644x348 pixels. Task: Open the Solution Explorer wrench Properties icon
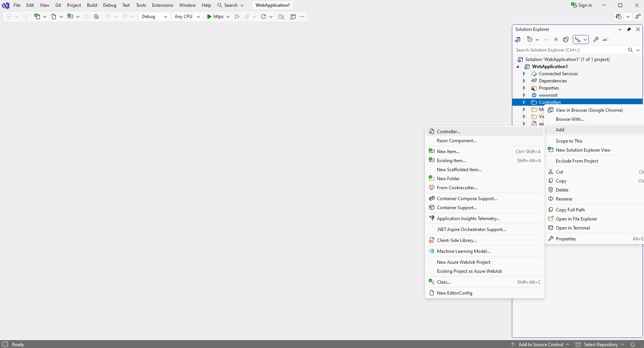(596, 40)
